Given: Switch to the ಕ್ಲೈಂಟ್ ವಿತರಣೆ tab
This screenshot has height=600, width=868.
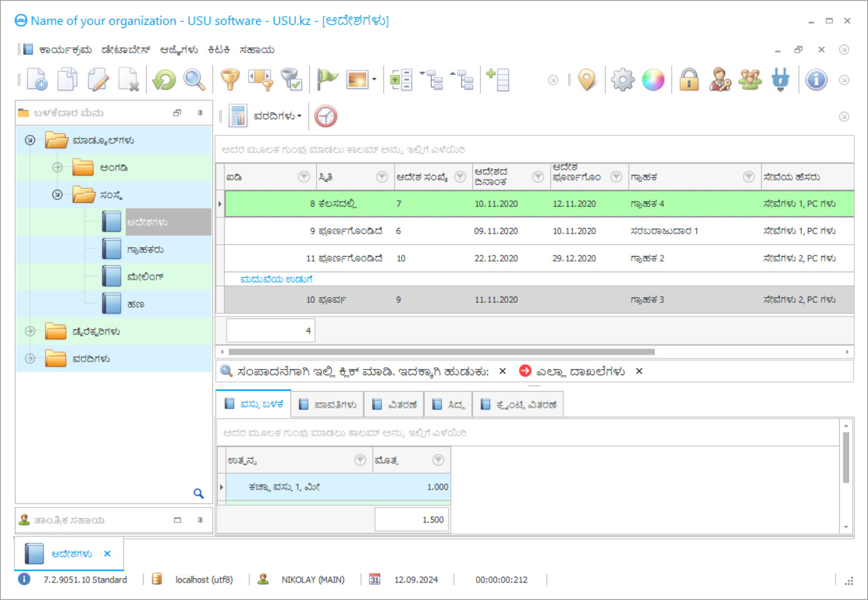Looking at the screenshot, I should pos(518,405).
